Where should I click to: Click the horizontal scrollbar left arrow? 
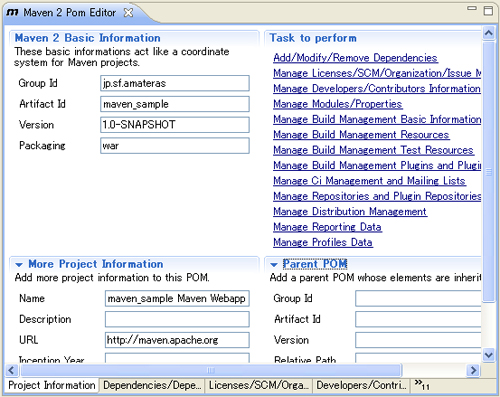[x=12, y=370]
